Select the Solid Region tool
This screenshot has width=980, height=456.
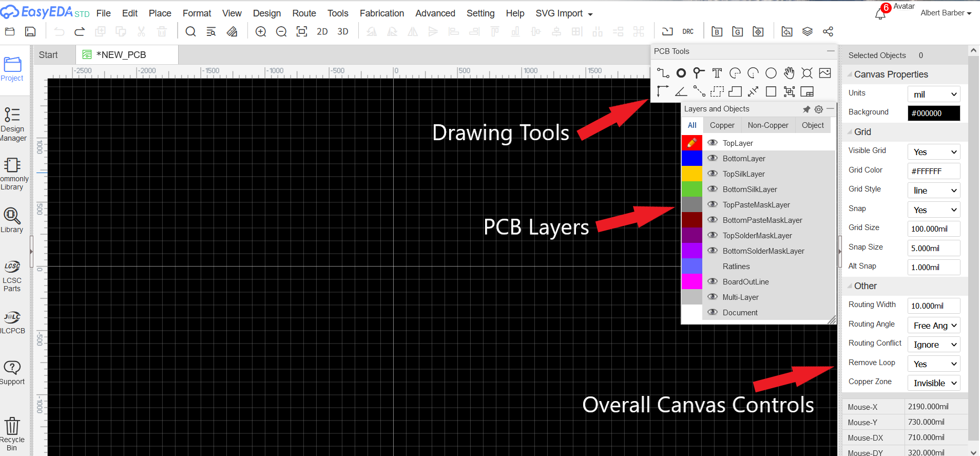735,91
